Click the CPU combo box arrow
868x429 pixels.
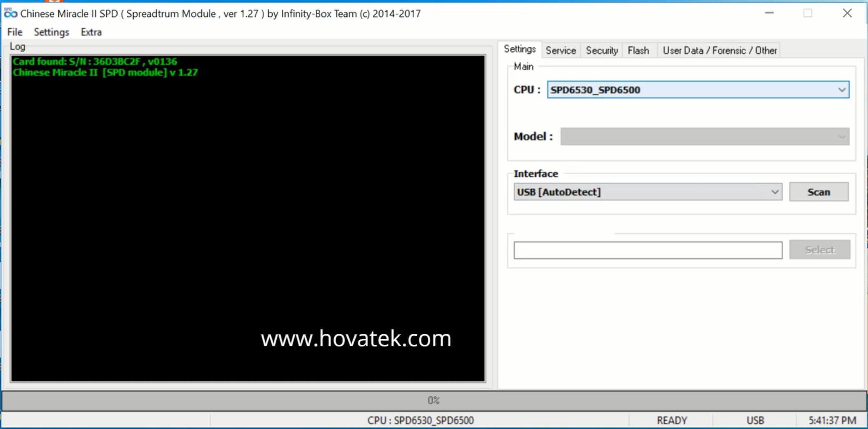coord(842,90)
